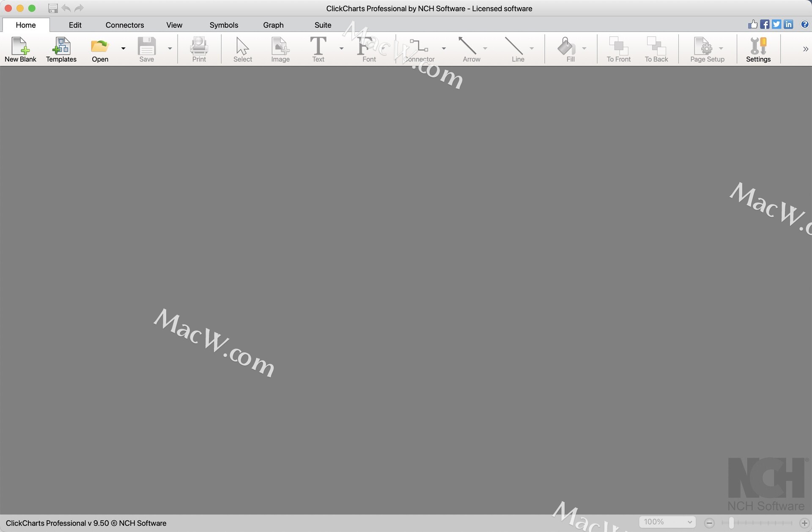Click the zoom slider handle

click(x=731, y=523)
